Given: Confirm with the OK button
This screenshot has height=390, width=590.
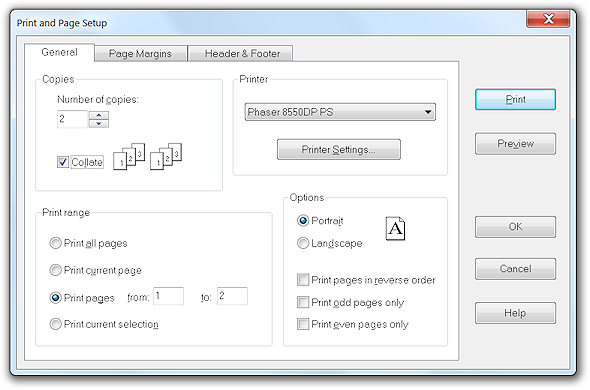Looking at the screenshot, I should [515, 227].
